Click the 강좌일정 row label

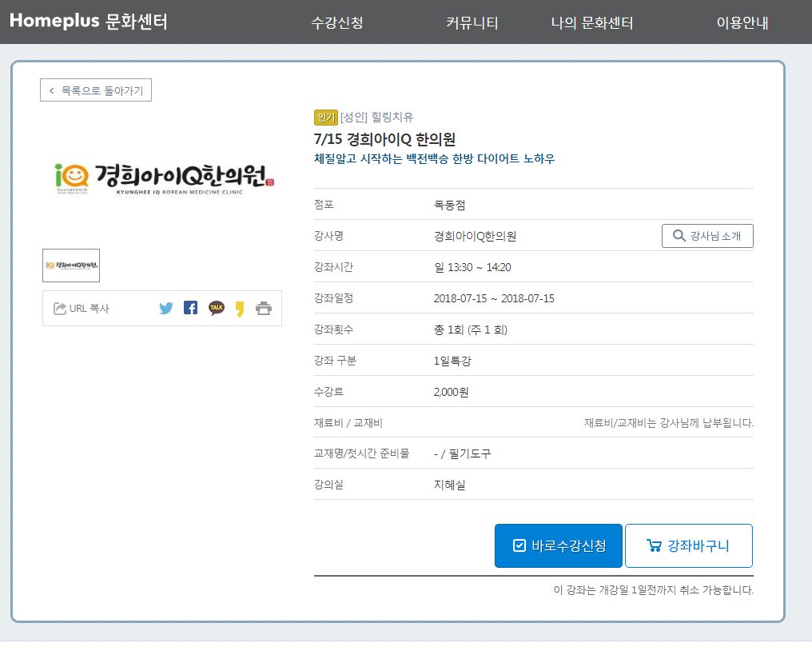click(x=333, y=298)
